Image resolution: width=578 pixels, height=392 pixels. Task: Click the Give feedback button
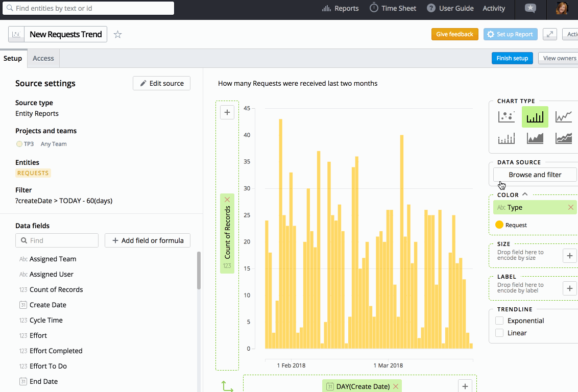point(454,34)
